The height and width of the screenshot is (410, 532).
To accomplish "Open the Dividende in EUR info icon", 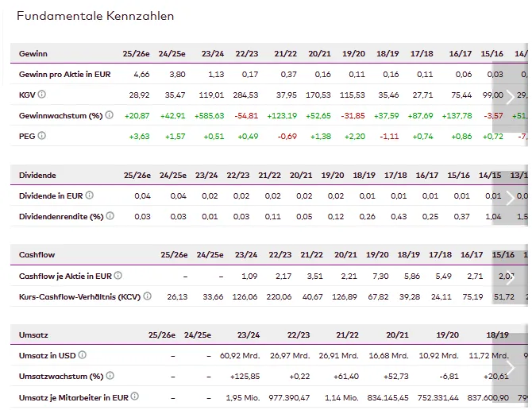I will [x=89, y=195].
